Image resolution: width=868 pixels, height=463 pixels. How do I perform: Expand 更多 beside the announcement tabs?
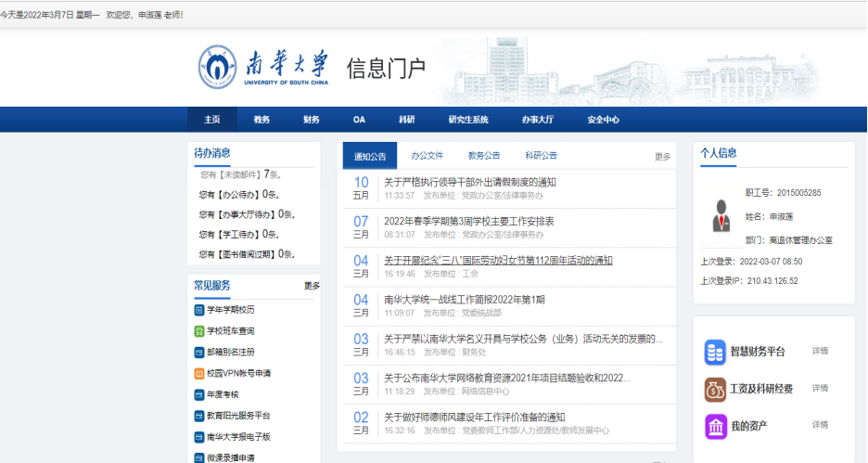point(662,157)
